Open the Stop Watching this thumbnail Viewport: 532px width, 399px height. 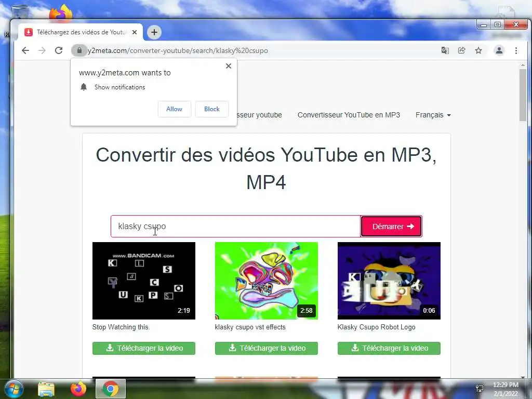point(144,281)
